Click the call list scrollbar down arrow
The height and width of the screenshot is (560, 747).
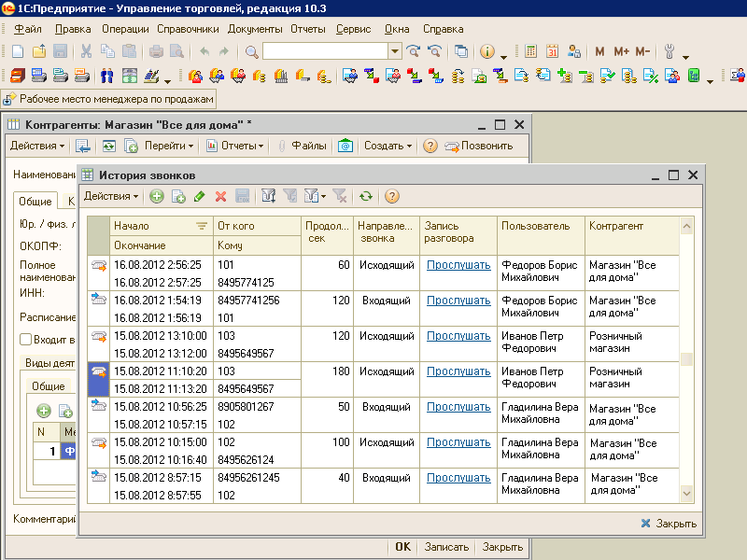pyautogui.click(x=686, y=494)
